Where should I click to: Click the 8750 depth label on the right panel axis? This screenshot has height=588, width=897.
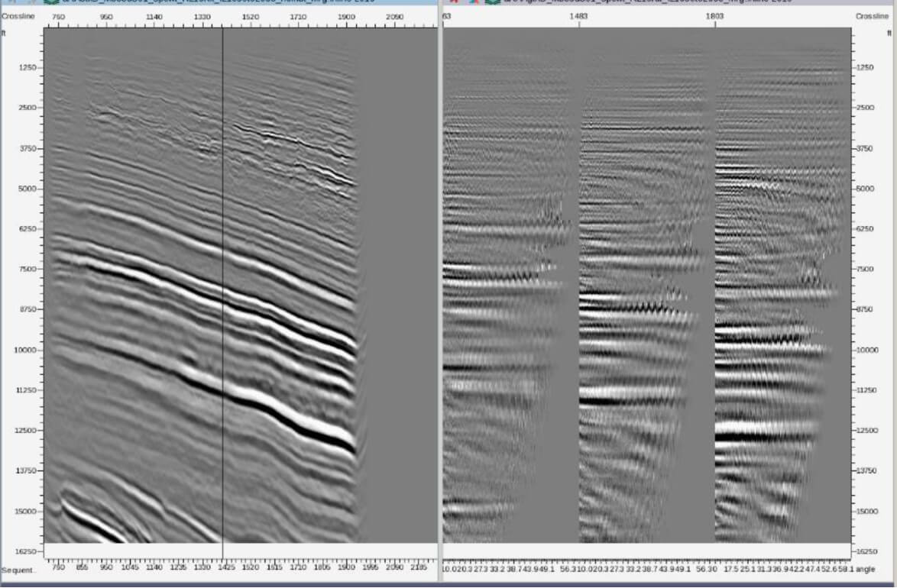point(866,309)
